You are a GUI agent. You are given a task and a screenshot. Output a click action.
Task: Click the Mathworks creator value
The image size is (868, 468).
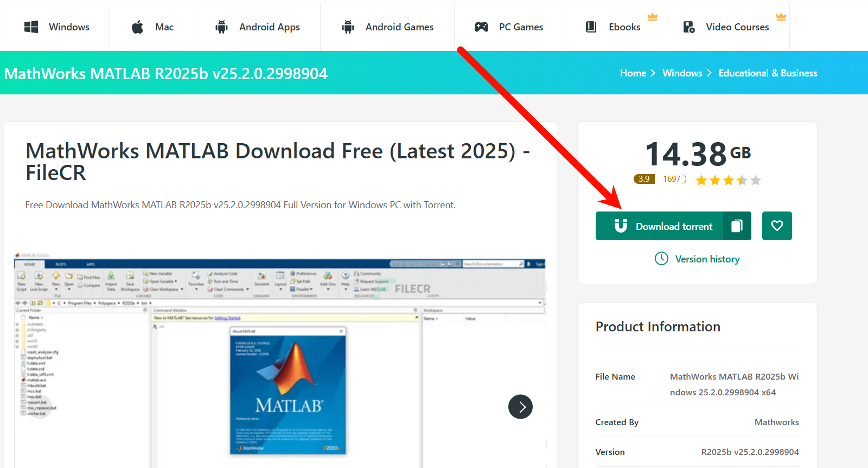point(777,422)
